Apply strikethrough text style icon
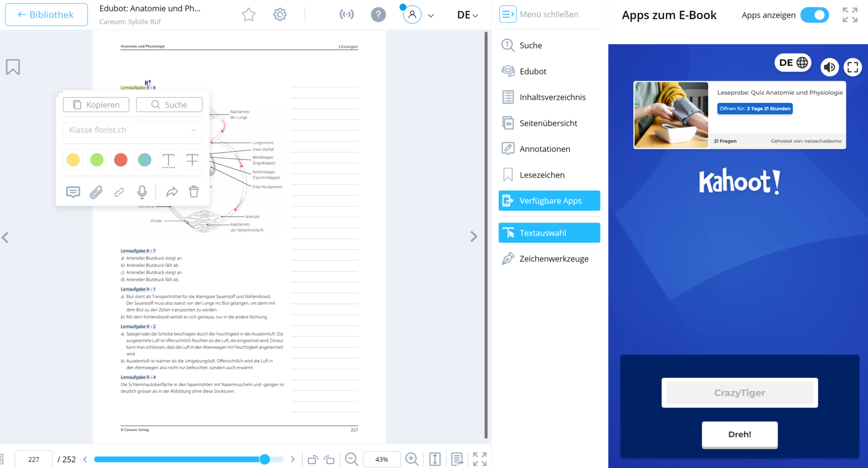 click(x=193, y=160)
